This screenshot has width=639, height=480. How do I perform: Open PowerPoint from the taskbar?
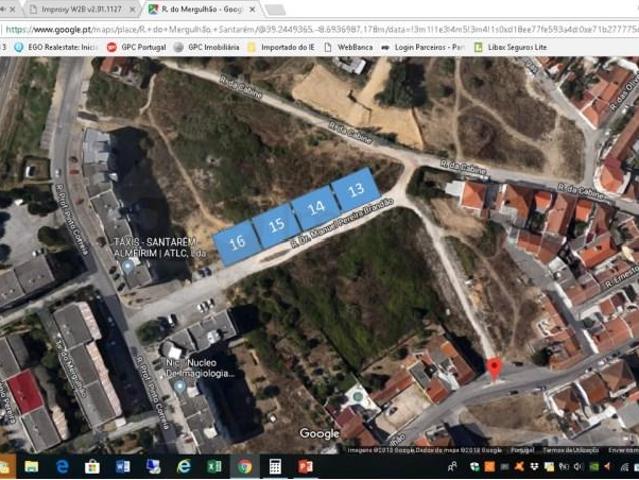[x=305, y=466]
